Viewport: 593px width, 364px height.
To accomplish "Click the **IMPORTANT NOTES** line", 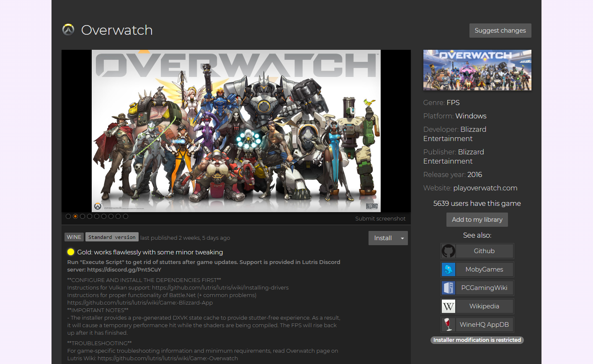I will coord(98,310).
